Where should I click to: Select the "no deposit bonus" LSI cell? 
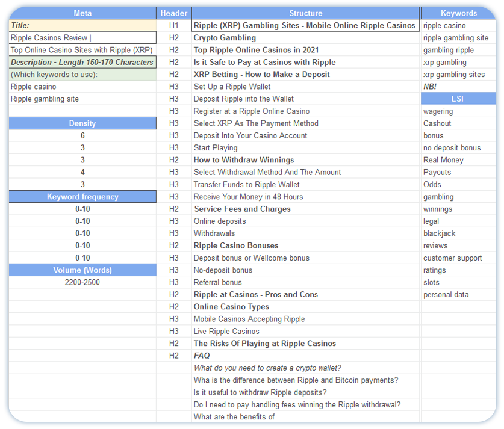point(458,148)
